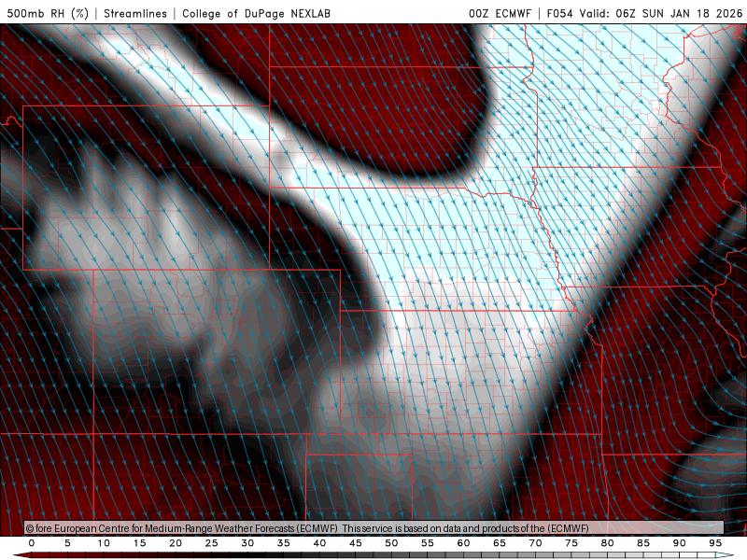The image size is (747, 560).
Task: Click the "70" value on color scale
Action: click(535, 543)
